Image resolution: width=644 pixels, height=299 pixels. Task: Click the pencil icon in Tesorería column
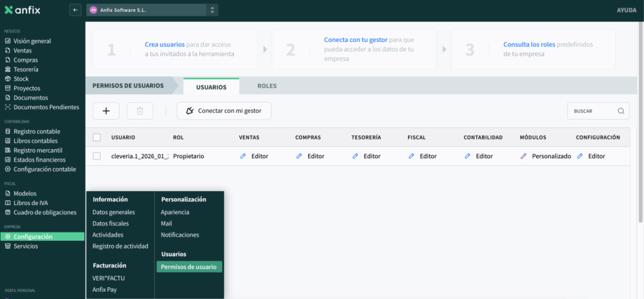click(355, 156)
